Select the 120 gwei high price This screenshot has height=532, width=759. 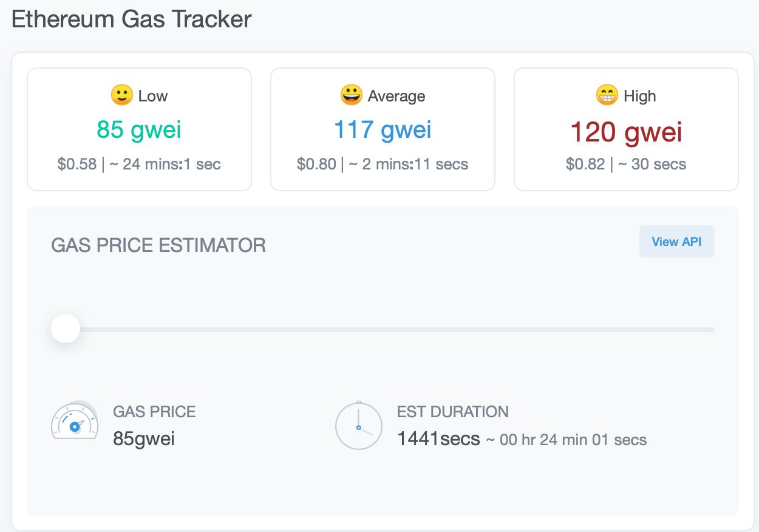[626, 131]
